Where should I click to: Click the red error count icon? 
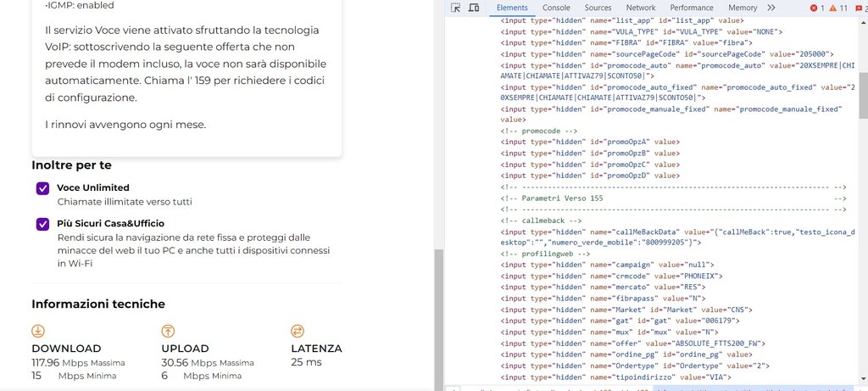tap(813, 8)
